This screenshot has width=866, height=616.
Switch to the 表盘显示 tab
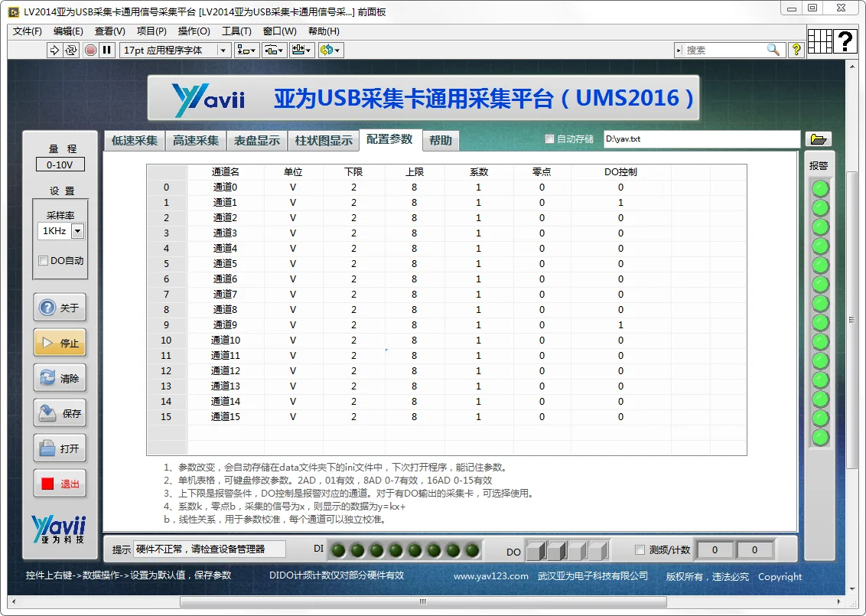pyautogui.click(x=257, y=141)
